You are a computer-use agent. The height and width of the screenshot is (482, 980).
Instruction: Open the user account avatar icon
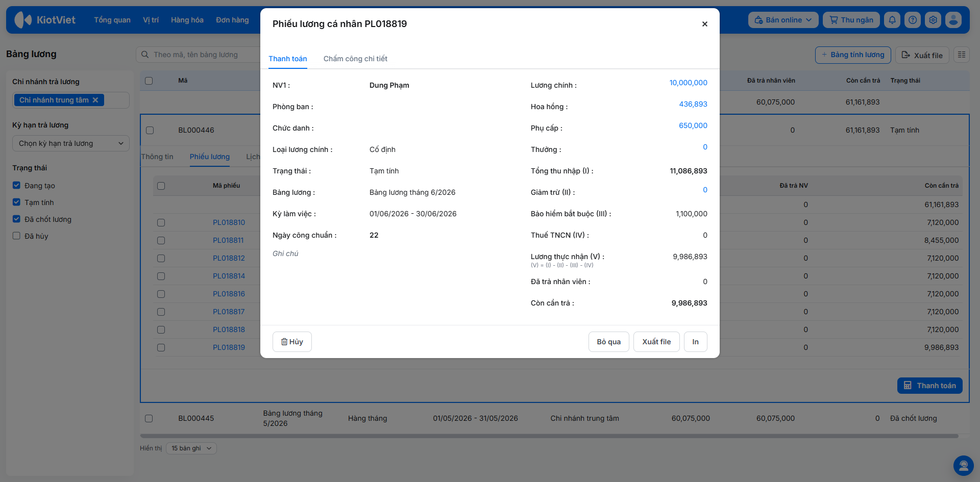(x=953, y=20)
